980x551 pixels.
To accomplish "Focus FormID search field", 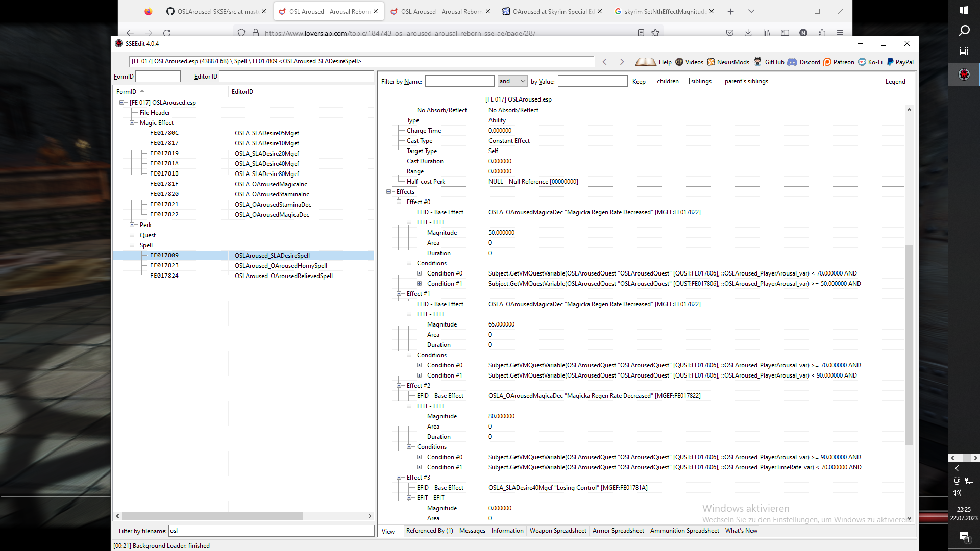I will click(x=158, y=77).
